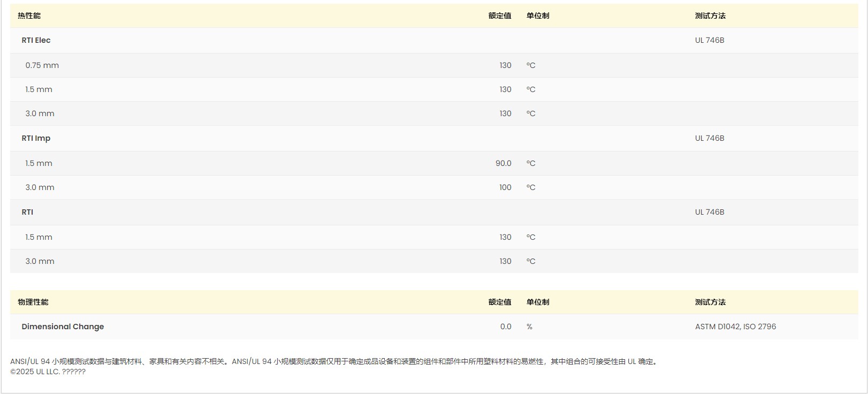This screenshot has width=868, height=394.
Task: Click 3.0 mm row under RTI Elec
Action: click(x=40, y=114)
